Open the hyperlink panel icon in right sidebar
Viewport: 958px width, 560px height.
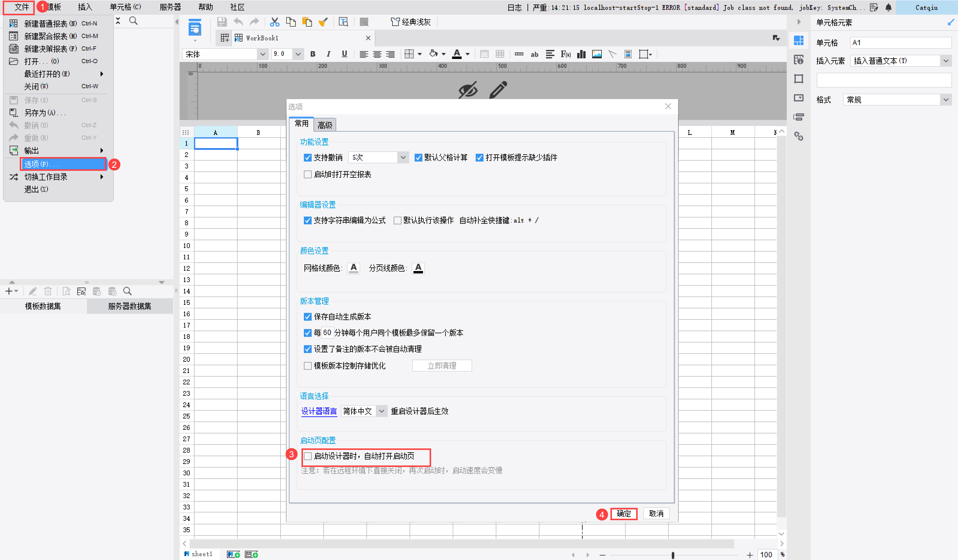point(798,136)
